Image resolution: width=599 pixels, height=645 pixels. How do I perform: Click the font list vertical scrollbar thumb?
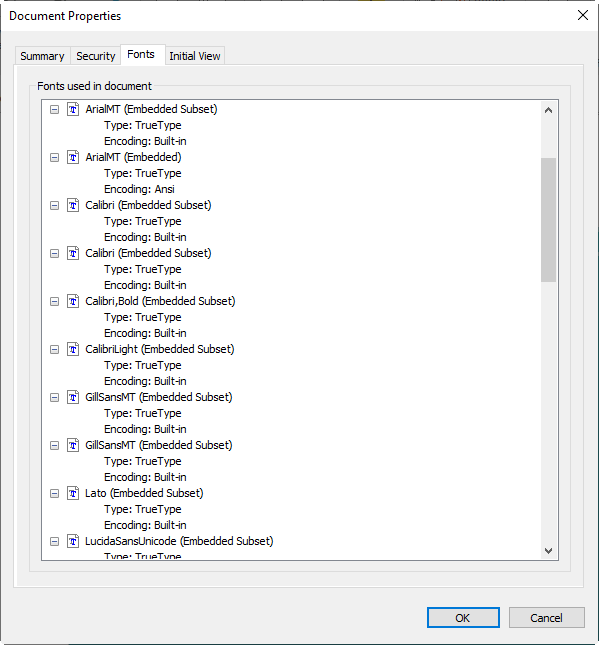[548, 220]
